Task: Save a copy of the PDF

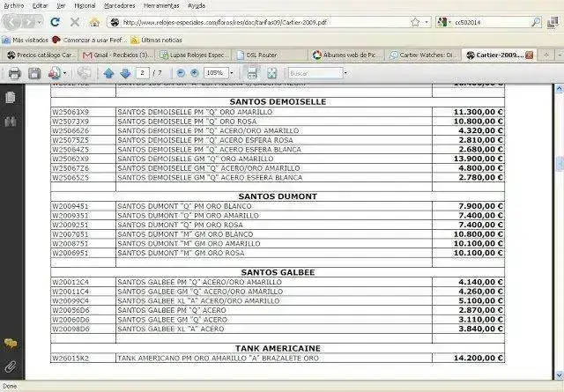Action: tap(33, 73)
